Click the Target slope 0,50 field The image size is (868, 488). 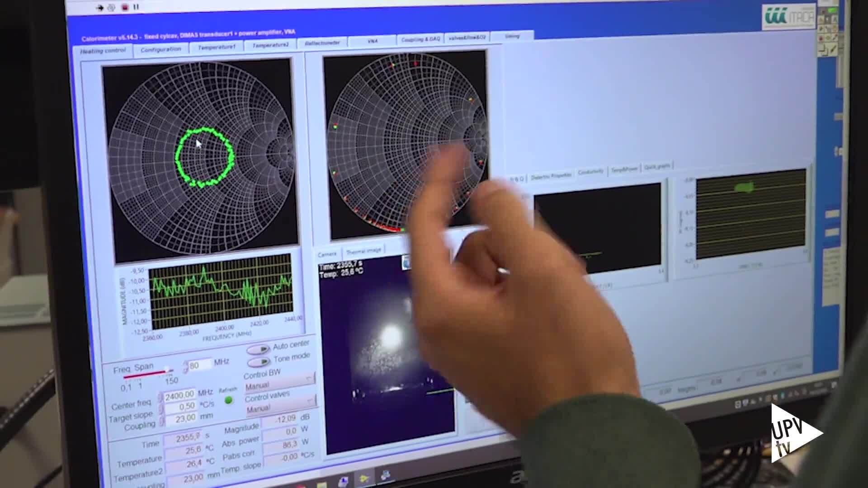coord(180,407)
